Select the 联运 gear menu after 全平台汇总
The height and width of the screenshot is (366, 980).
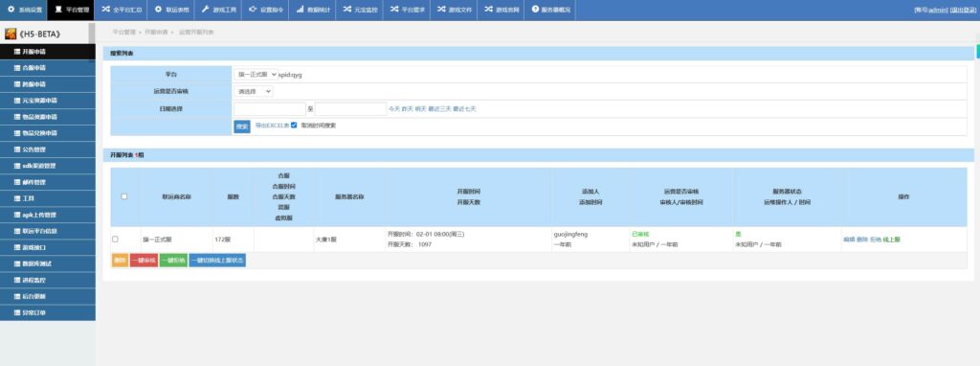click(x=170, y=10)
